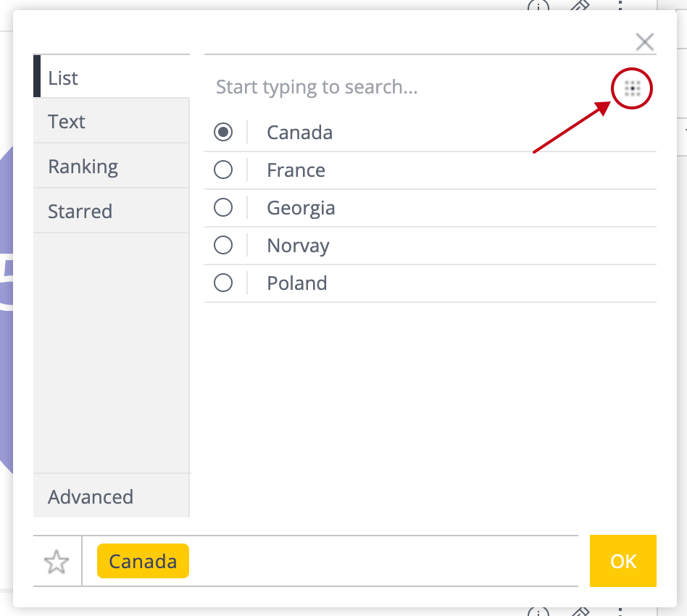The height and width of the screenshot is (616, 687).
Task: Click the pencil edit icon above the dialog
Action: (x=579, y=6)
